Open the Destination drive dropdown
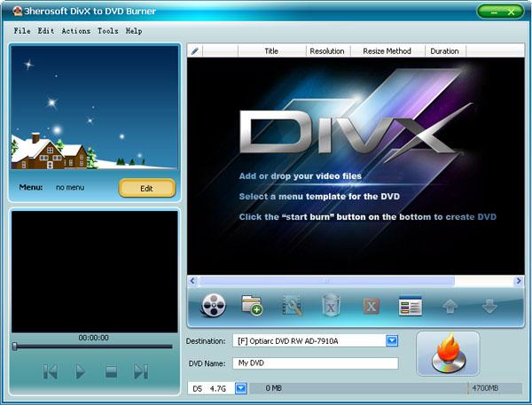Screen dimensions: 532x405 tap(392, 341)
